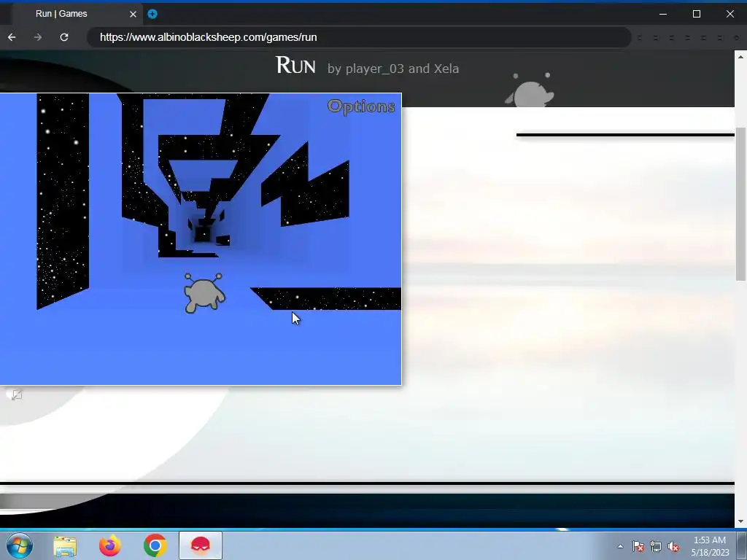Image resolution: width=747 pixels, height=560 pixels.
Task: Launch Firefox from the taskbar
Action: click(x=110, y=545)
